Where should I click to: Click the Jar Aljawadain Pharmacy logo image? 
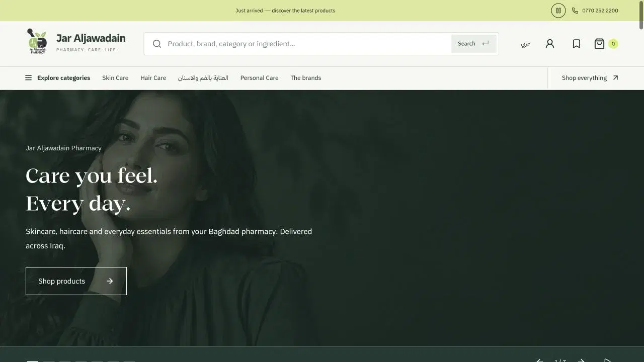coord(37,41)
